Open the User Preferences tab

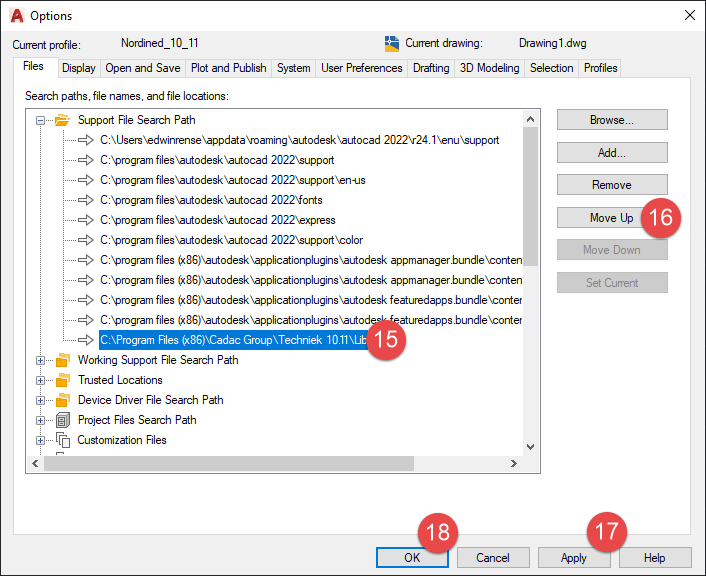click(362, 68)
